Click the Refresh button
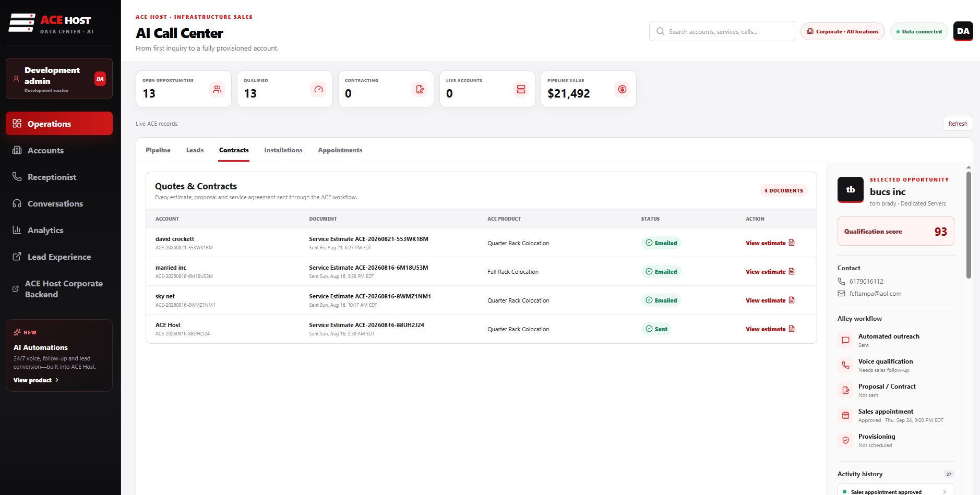This screenshot has height=495, width=980. [x=958, y=124]
